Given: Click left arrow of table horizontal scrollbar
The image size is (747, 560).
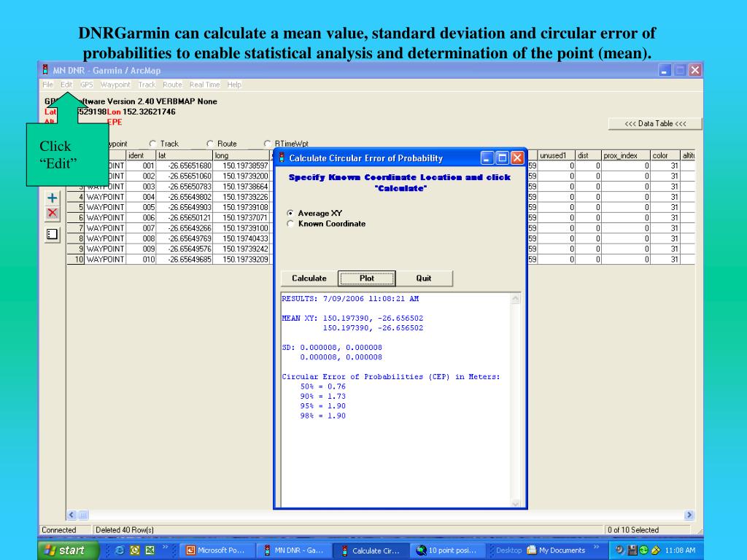Looking at the screenshot, I should pos(71,515).
